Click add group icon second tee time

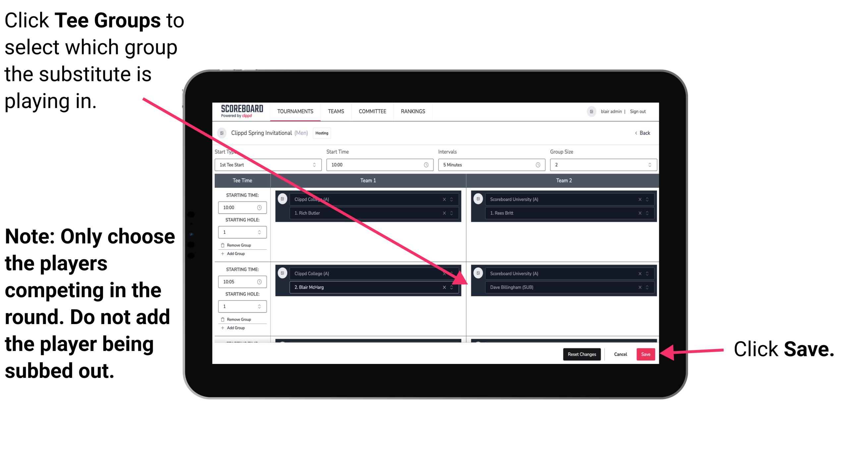click(235, 329)
